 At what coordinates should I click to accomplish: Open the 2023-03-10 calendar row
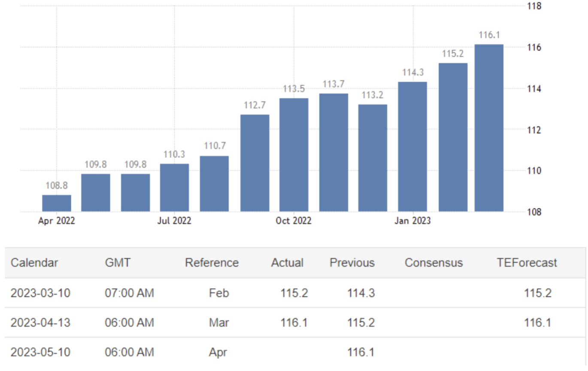click(x=40, y=293)
